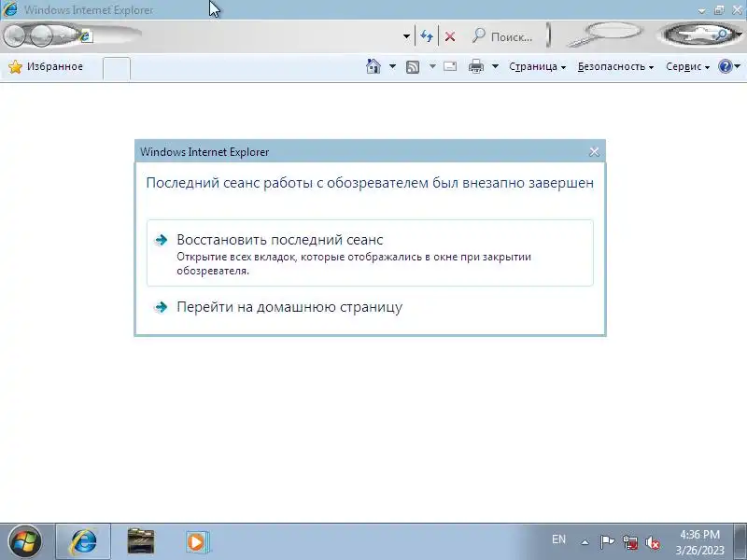Click the Read Mail envelope icon
747x560 pixels.
(x=450, y=66)
